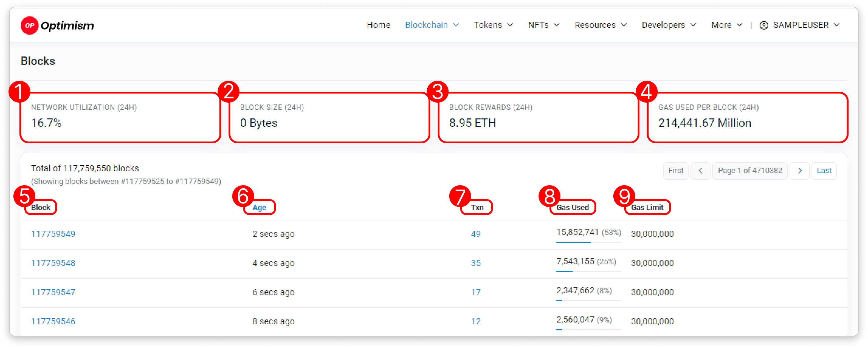Toggle the Age column format
Screen dimensions: 868x348
(x=259, y=207)
